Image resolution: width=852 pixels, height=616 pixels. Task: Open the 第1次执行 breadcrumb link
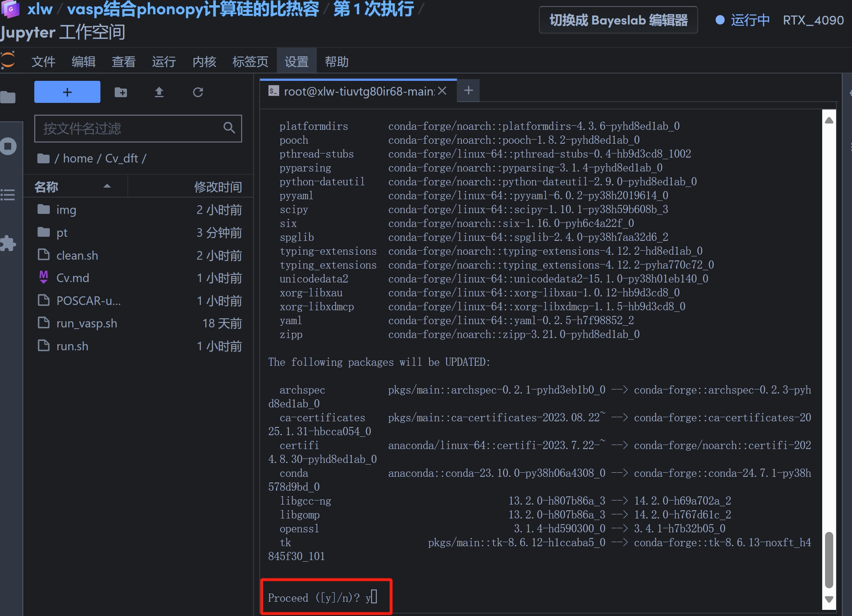[374, 9]
